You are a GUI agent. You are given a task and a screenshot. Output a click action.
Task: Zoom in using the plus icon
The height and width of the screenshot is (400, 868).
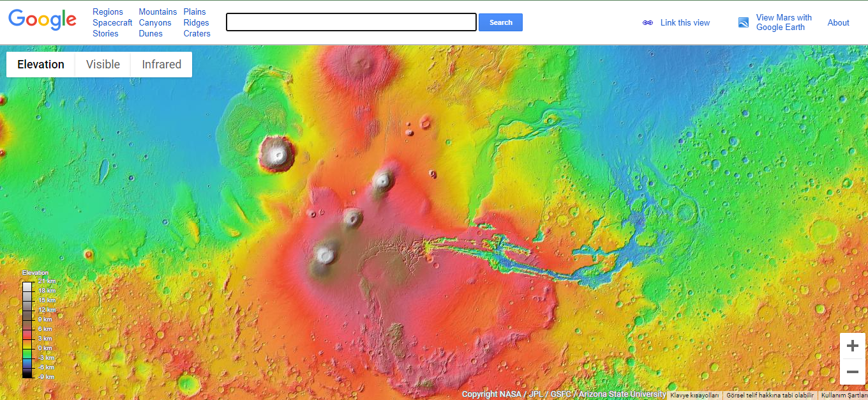[852, 345]
